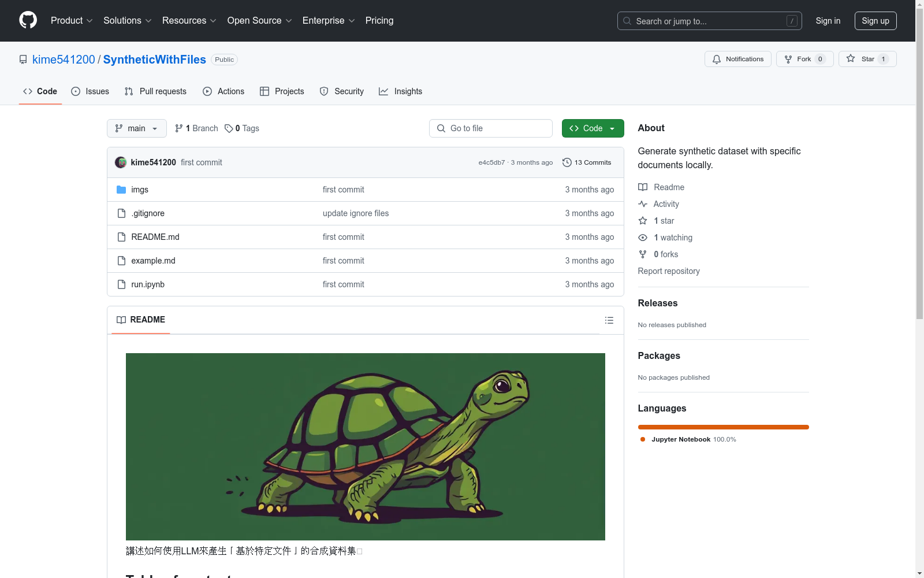Click the 0 Tags link
This screenshot has width=924, height=578.
[x=242, y=128]
